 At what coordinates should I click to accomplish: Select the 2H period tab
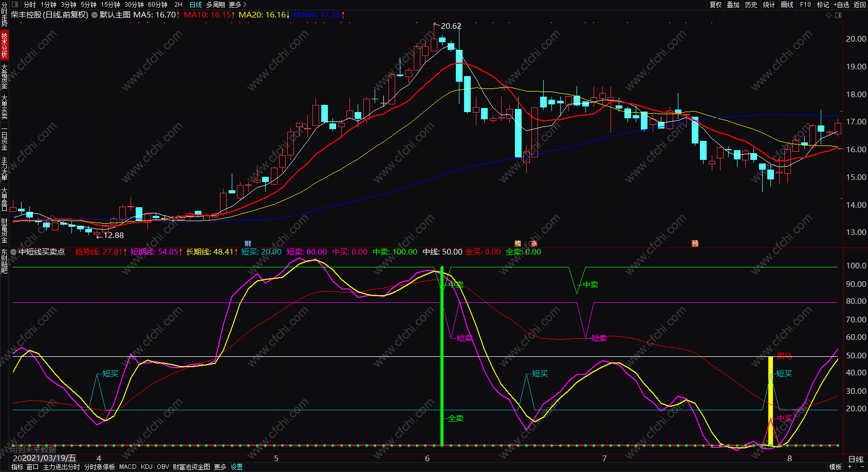pyautogui.click(x=178, y=5)
